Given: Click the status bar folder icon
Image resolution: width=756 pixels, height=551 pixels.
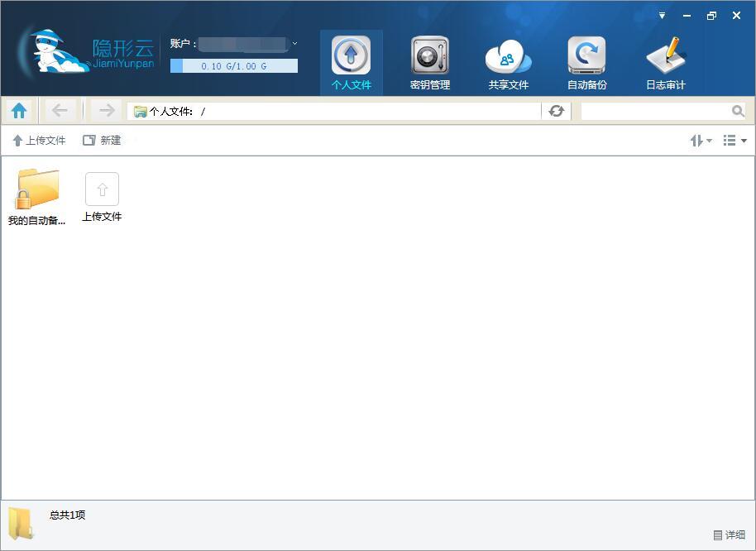Looking at the screenshot, I should 22,523.
